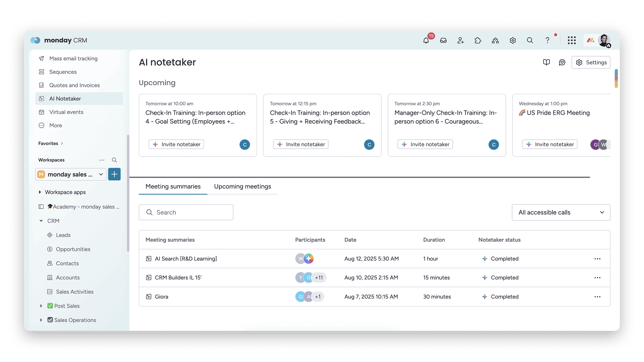Collapse the CRM folder
644x362 pixels.
[41, 221]
